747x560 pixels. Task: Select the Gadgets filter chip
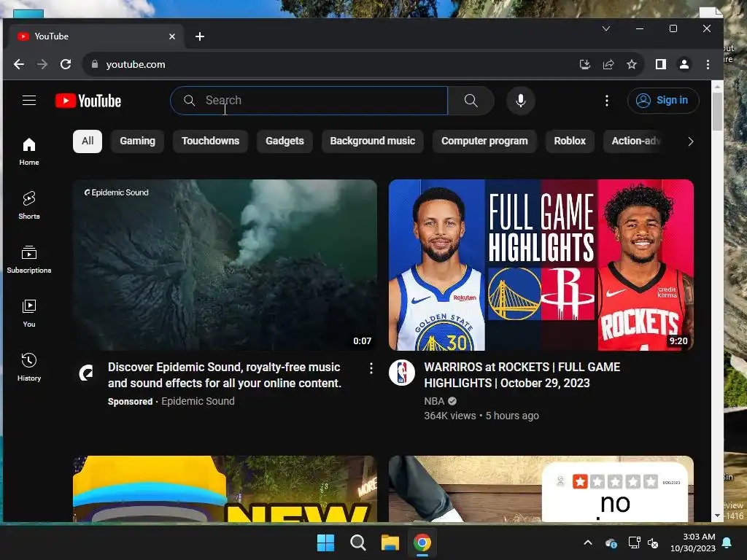click(285, 141)
